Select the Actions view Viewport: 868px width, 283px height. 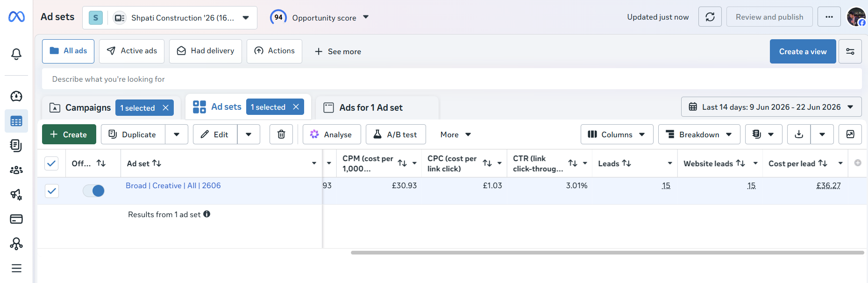pos(274,51)
